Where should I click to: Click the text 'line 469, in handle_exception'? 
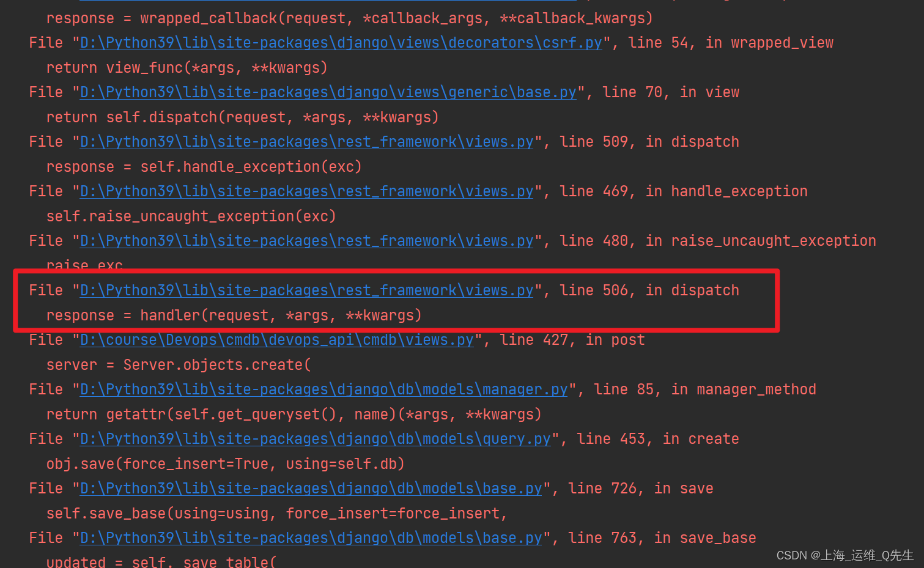click(684, 191)
